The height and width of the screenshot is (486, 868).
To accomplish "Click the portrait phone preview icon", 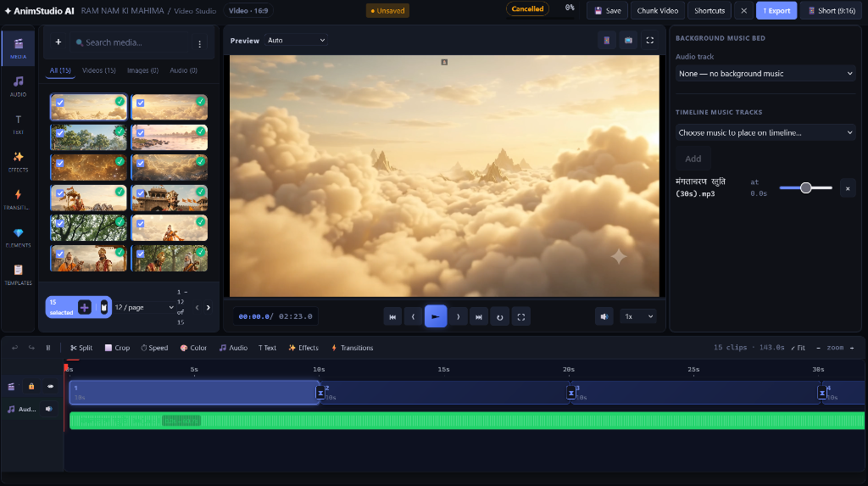I will coord(607,40).
